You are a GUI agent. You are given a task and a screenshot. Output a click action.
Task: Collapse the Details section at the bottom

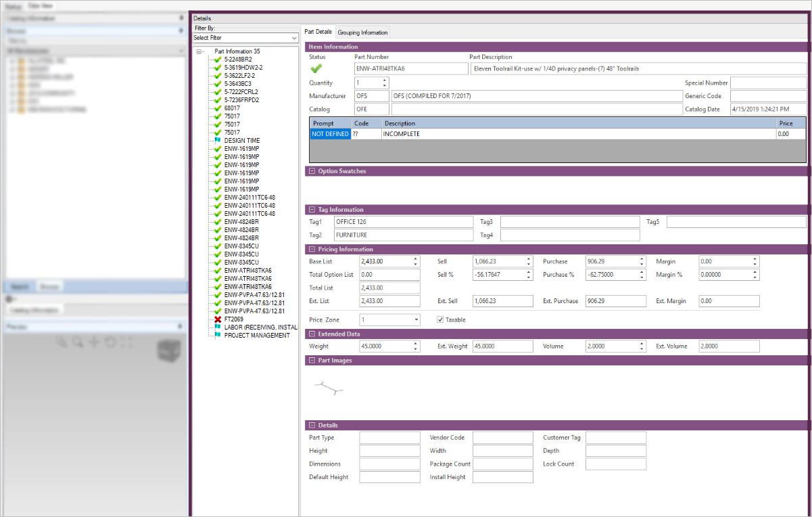(x=311, y=425)
